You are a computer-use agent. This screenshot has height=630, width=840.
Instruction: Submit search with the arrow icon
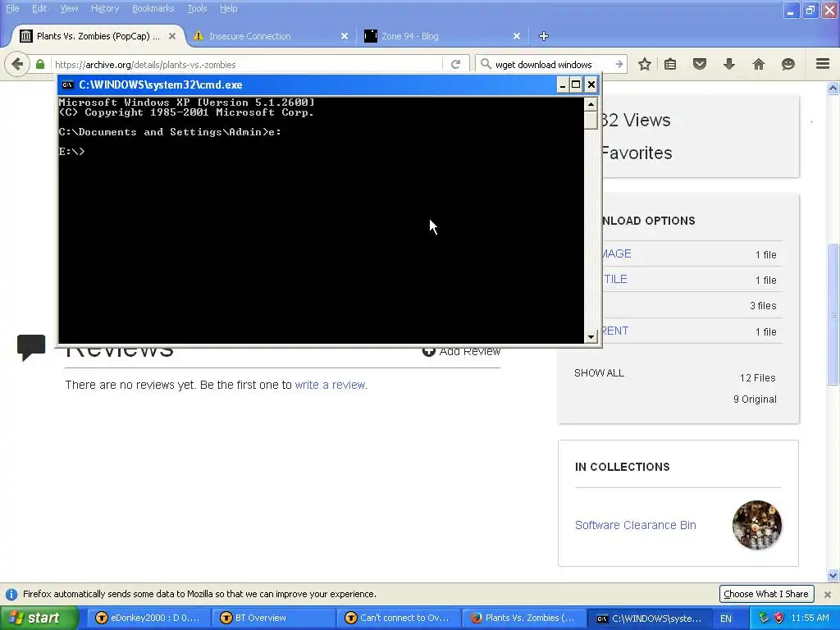(619, 64)
